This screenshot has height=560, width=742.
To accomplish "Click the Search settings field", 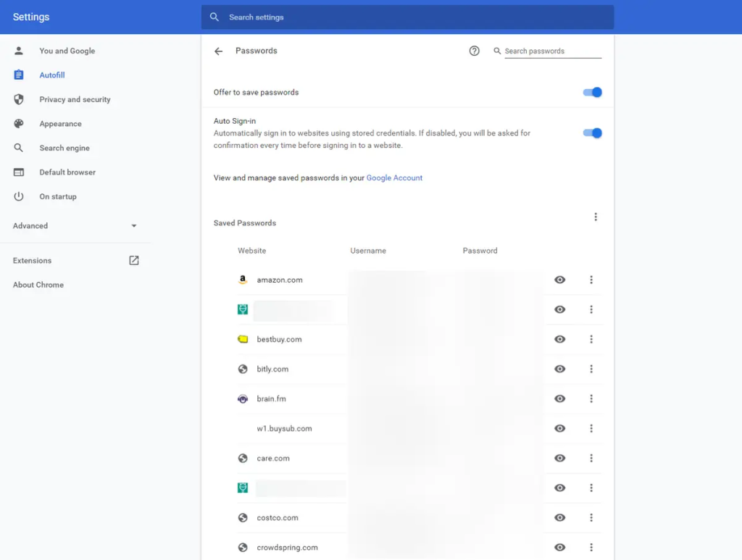I will point(407,17).
